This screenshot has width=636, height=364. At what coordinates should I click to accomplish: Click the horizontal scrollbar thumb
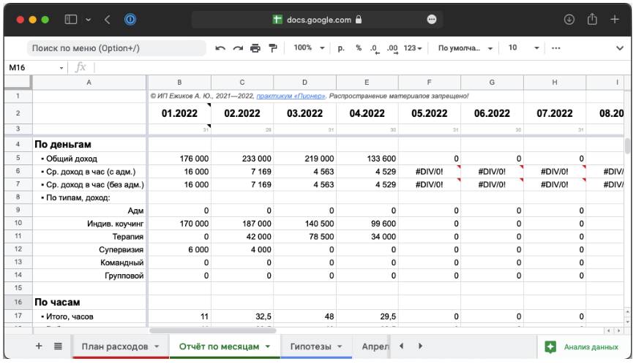pos(213,331)
